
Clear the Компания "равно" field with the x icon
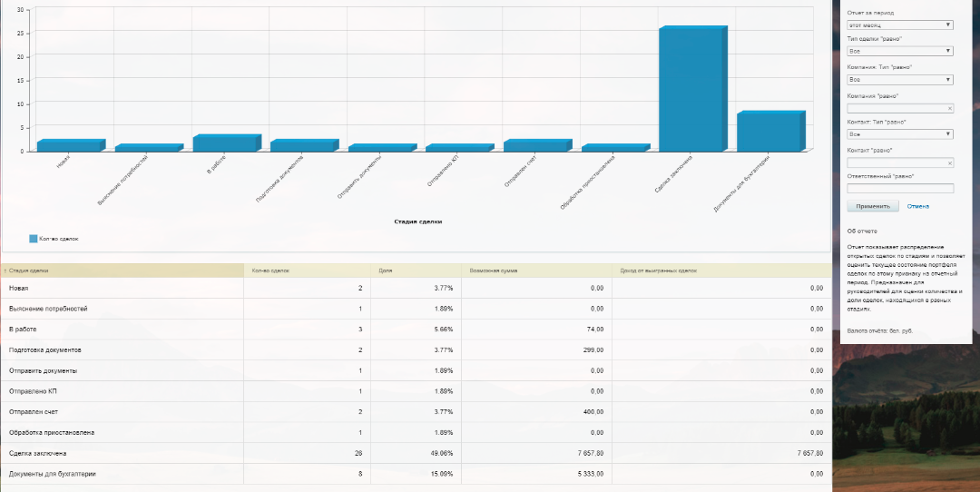(x=950, y=108)
